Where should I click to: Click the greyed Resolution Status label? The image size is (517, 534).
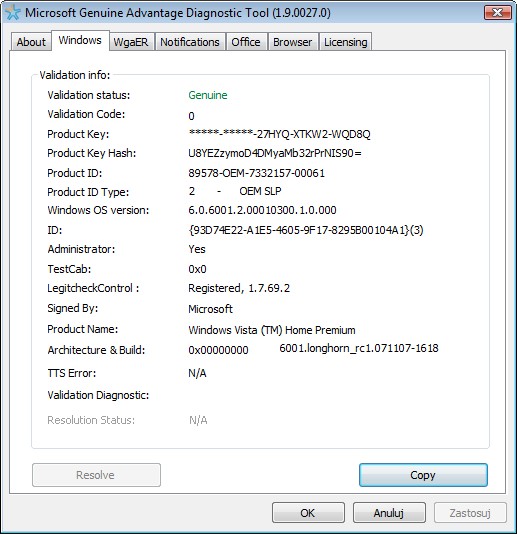click(x=91, y=420)
